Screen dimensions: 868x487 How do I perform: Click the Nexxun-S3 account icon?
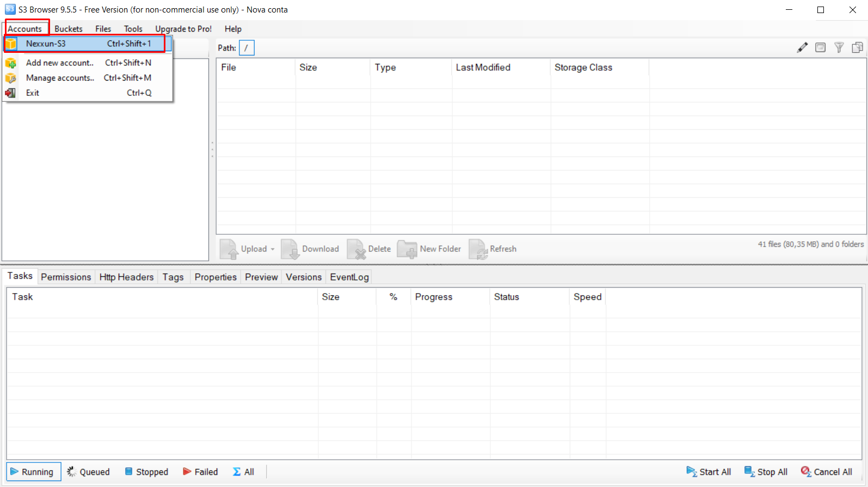pyautogui.click(x=11, y=44)
